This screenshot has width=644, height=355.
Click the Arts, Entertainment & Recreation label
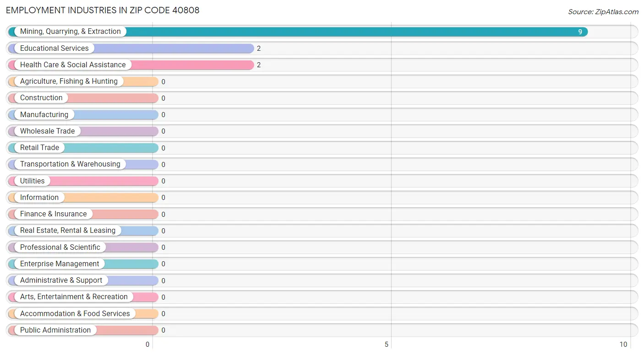click(x=74, y=297)
